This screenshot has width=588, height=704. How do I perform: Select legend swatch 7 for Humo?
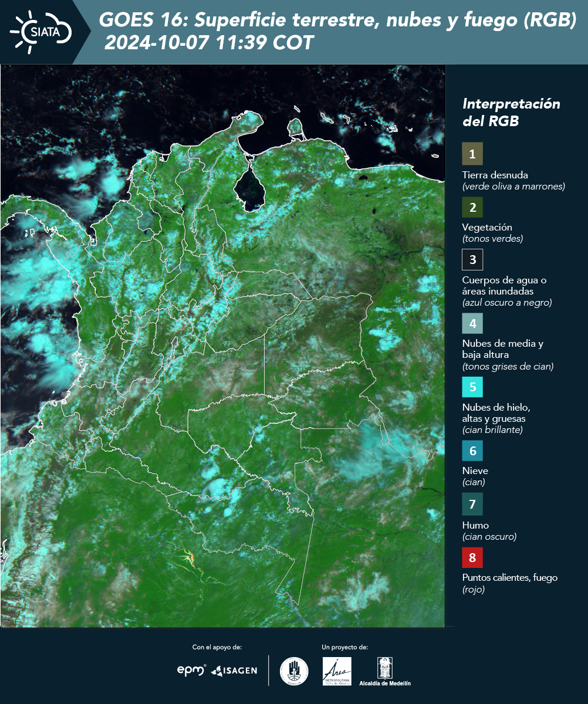tap(472, 503)
